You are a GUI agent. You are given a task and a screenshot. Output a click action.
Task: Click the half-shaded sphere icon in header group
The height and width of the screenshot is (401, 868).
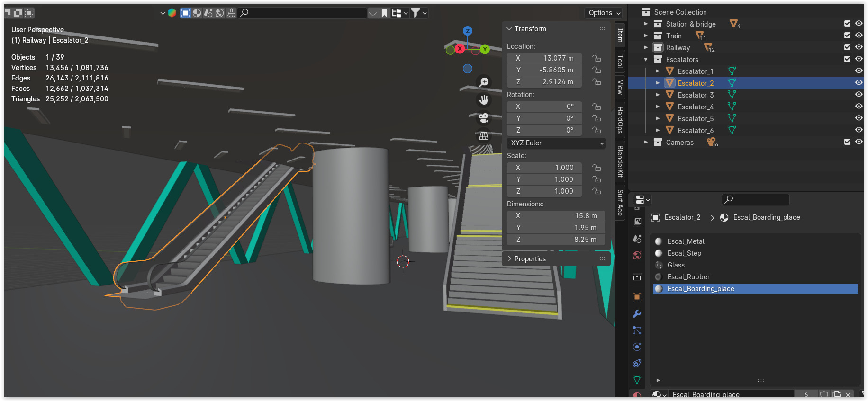tap(197, 13)
